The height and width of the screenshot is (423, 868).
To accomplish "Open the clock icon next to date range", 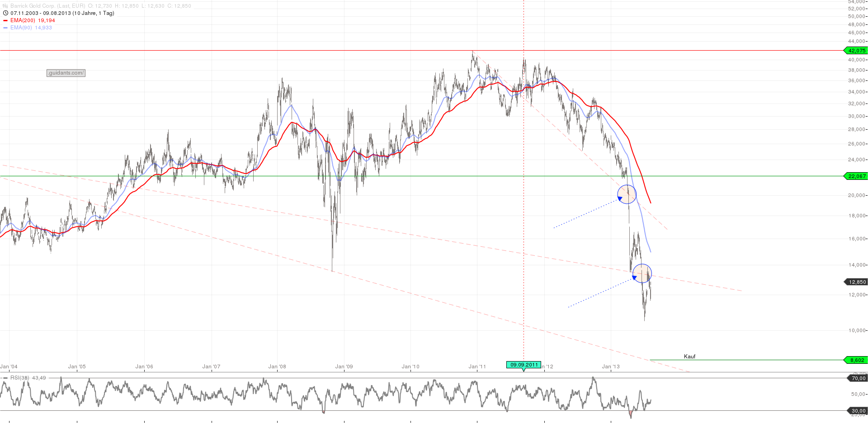I will click(5, 13).
